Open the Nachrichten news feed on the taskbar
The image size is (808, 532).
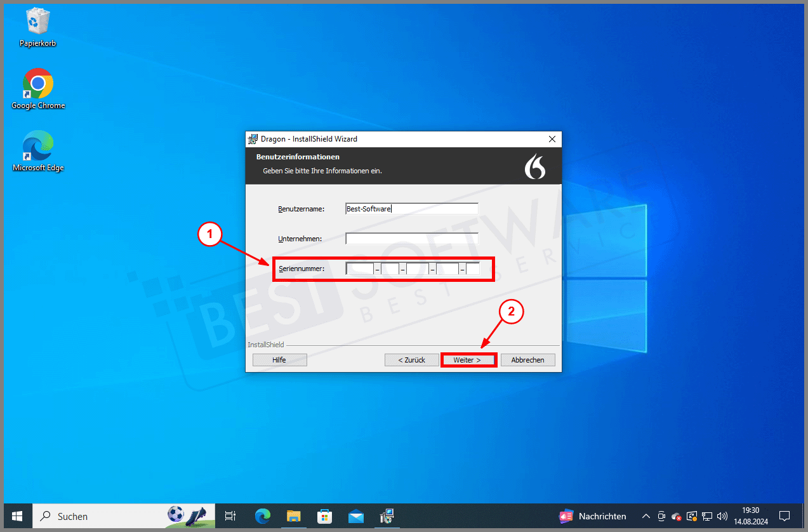[x=593, y=516]
